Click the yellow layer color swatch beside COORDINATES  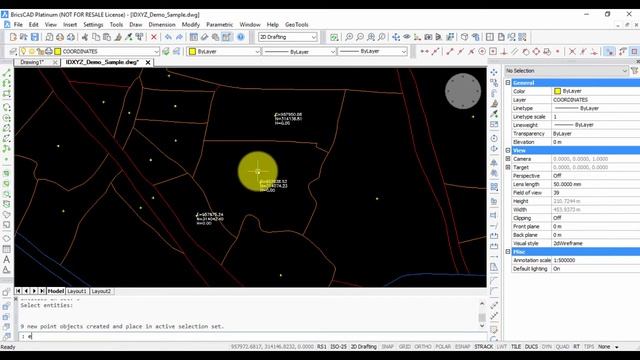pyautogui.click(x=58, y=51)
